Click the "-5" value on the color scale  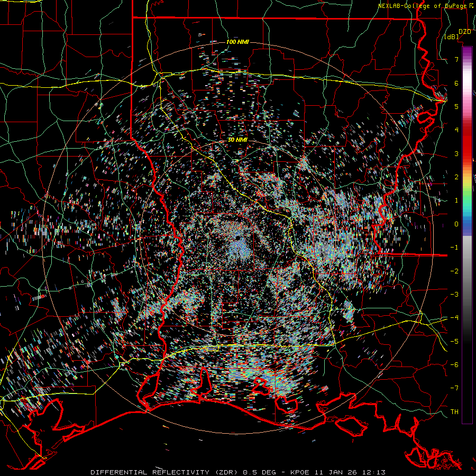454,341
